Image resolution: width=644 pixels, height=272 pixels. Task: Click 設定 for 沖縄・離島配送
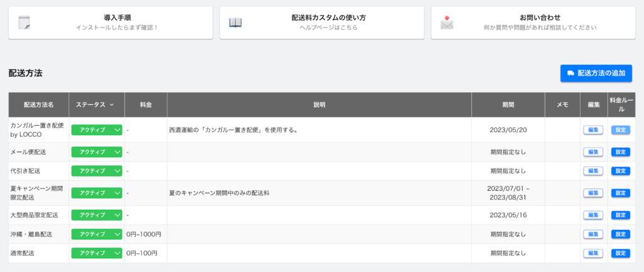[x=621, y=234]
